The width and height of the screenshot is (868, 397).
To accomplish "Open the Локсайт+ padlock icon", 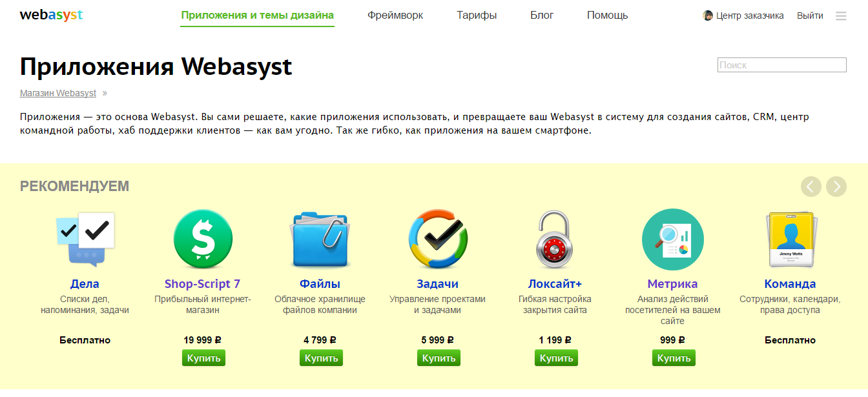I will (555, 239).
